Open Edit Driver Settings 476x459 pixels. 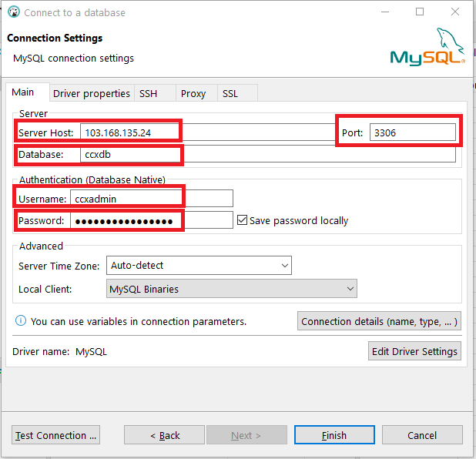click(415, 351)
